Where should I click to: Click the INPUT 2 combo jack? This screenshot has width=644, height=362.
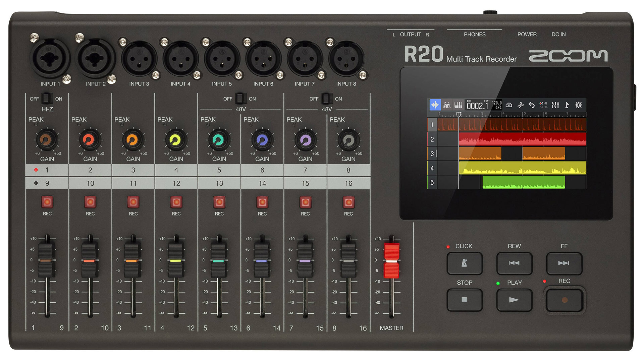96,58
